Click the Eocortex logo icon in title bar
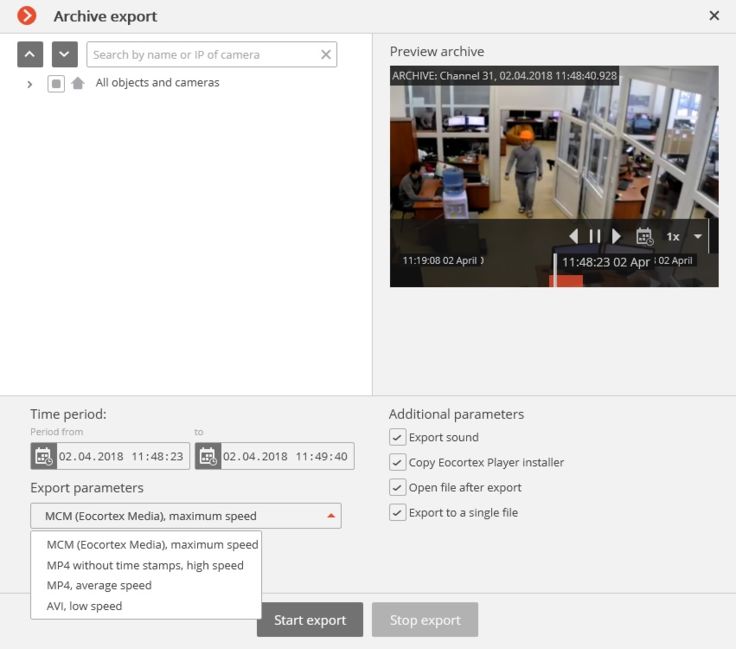Image resolution: width=736 pixels, height=649 pixels. (27, 15)
